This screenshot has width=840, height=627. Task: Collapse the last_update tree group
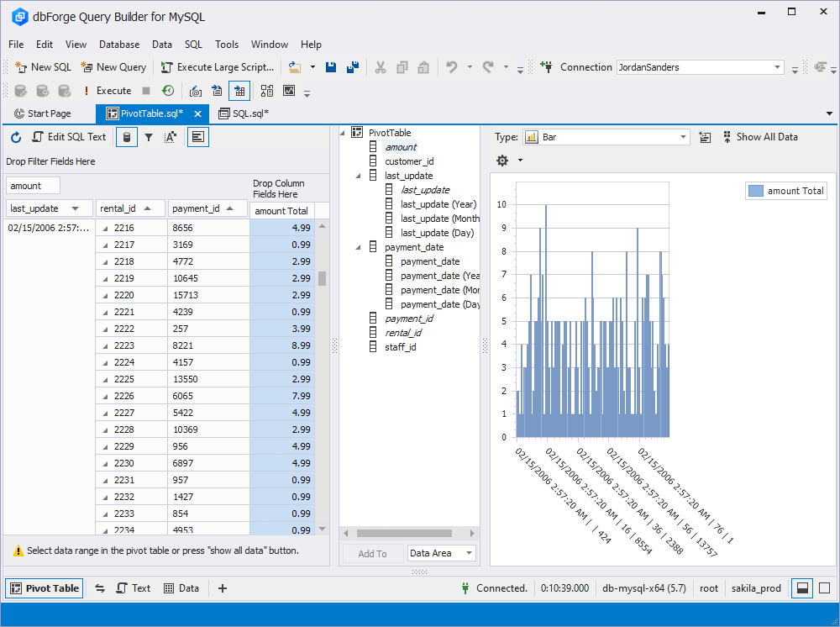(359, 176)
